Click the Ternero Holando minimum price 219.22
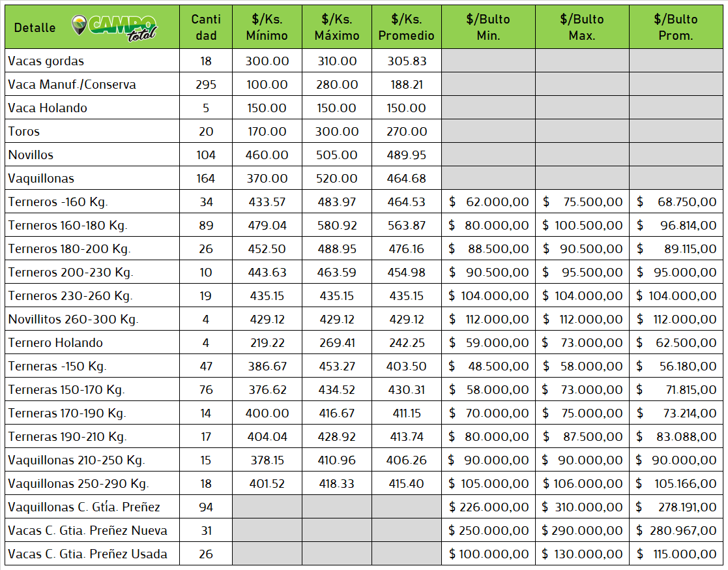This screenshot has height=570, width=728. click(x=267, y=343)
